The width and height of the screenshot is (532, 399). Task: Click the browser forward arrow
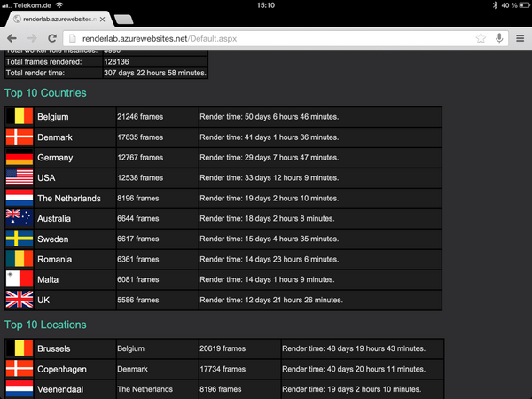pos(32,38)
